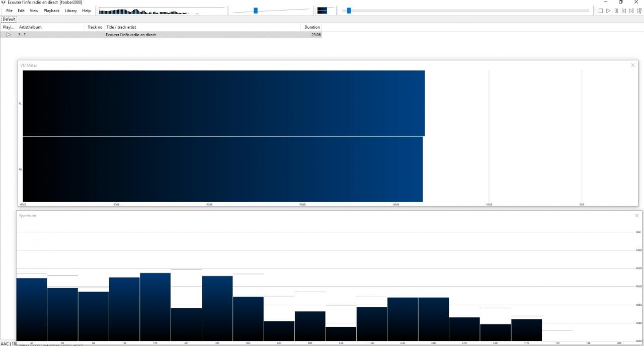Go to the previous track

tap(624, 11)
